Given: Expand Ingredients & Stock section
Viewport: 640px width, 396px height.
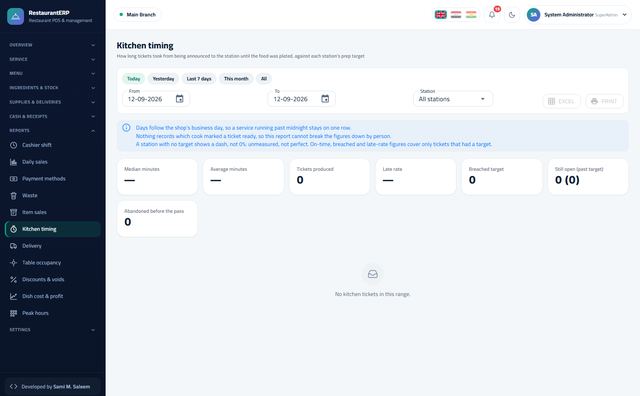Looking at the screenshot, I should click(x=52, y=88).
